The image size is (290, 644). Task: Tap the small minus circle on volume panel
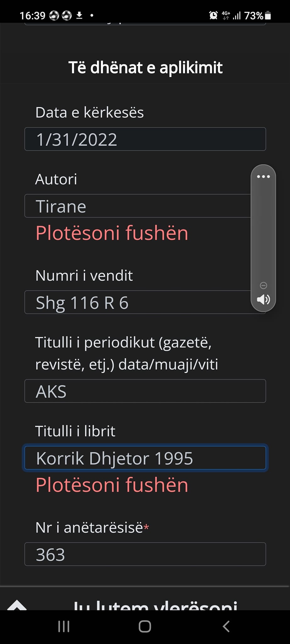[x=264, y=286]
